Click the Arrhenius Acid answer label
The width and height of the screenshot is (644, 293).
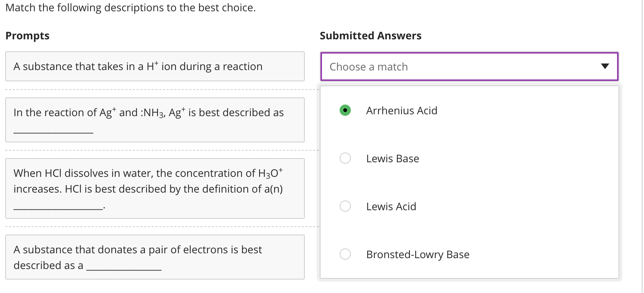click(x=401, y=110)
